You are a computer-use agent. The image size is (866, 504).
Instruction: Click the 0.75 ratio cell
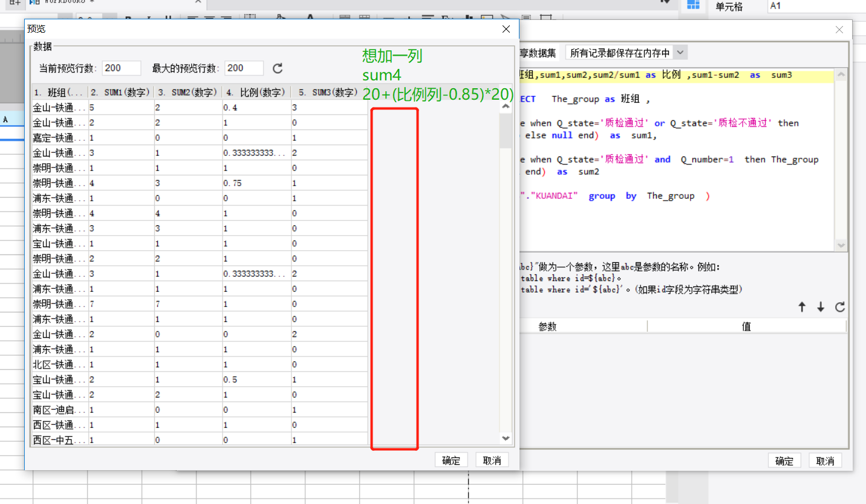256,183
